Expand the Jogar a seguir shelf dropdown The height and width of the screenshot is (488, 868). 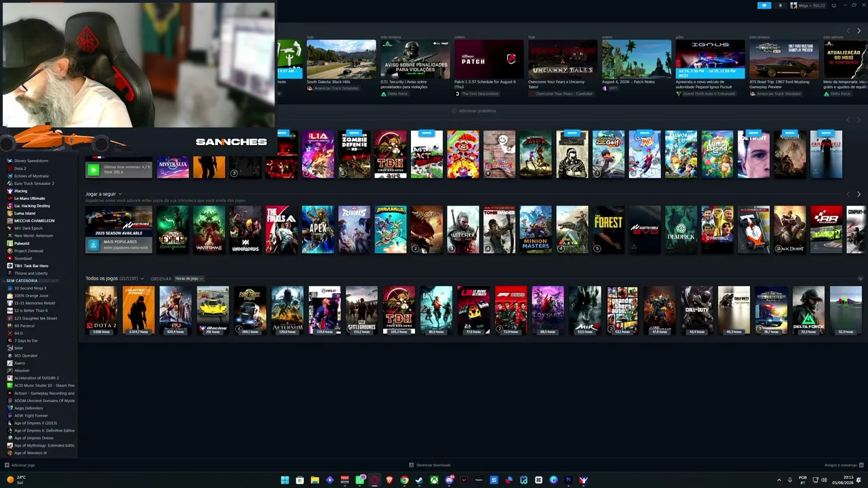tap(120, 195)
